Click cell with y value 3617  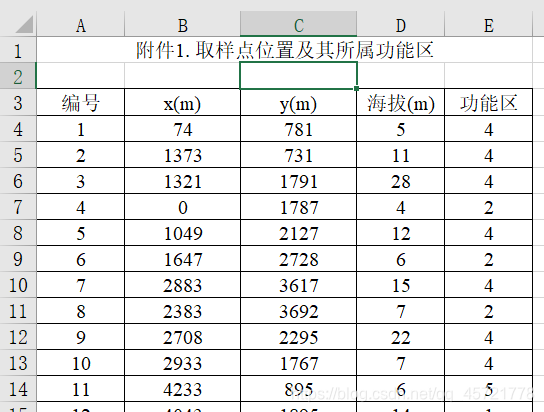298,284
